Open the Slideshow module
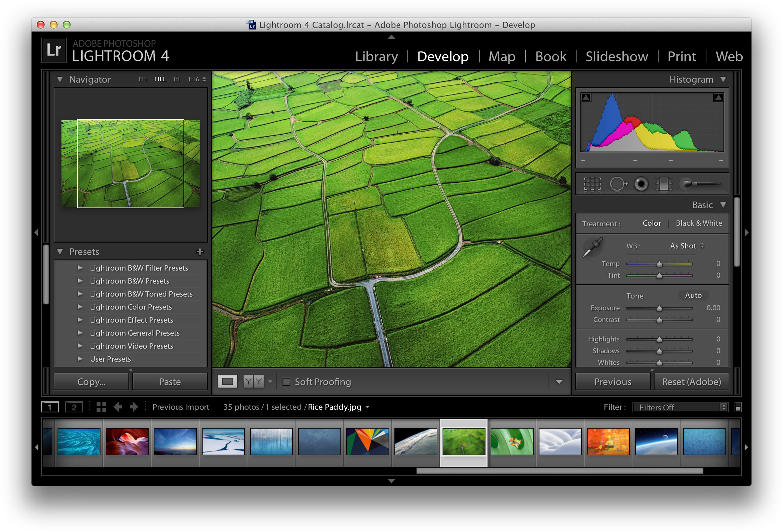This screenshot has height=532, width=783. 617,57
